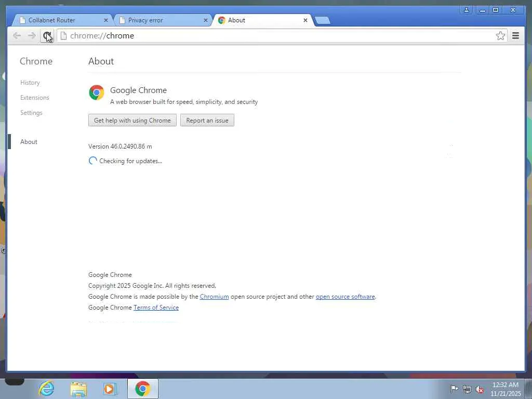Close the Privacy error tab
This screenshot has width=532, height=399.
206,20
